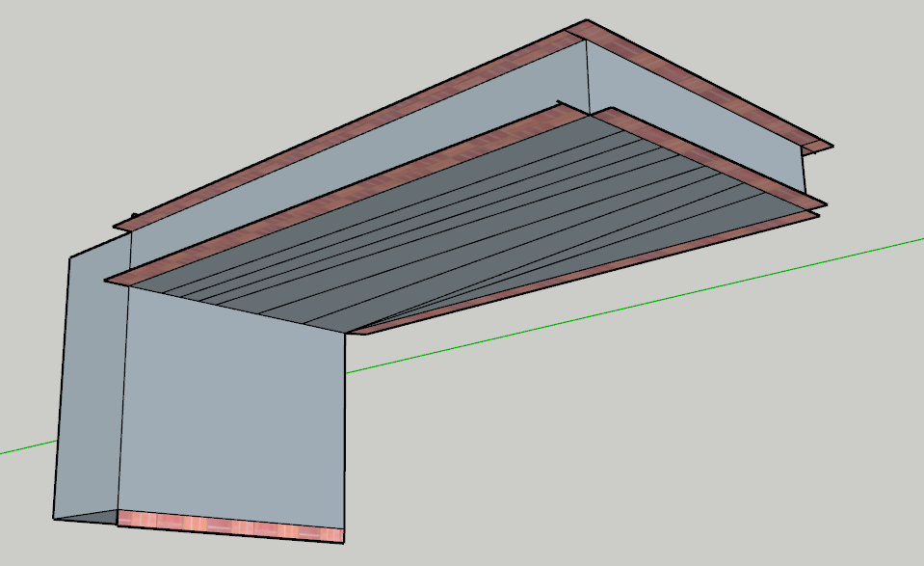924x566 pixels.
Task: Click the green axis line
Action: (626, 307)
